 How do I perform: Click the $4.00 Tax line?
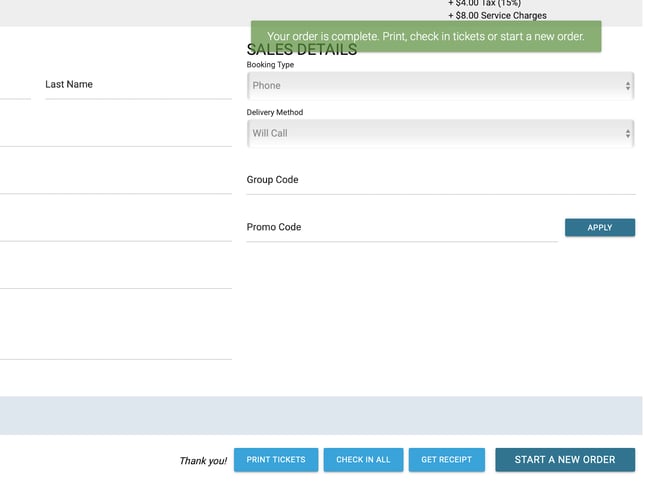point(484,3)
